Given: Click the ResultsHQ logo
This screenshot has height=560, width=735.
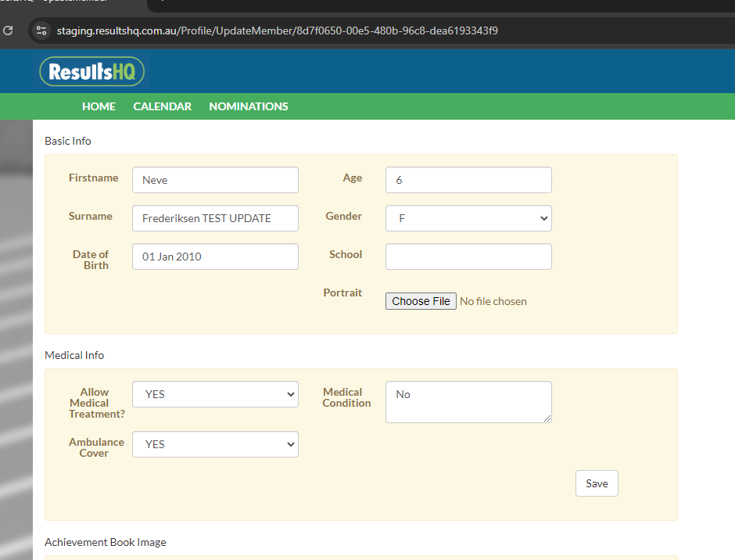Looking at the screenshot, I should 92,72.
